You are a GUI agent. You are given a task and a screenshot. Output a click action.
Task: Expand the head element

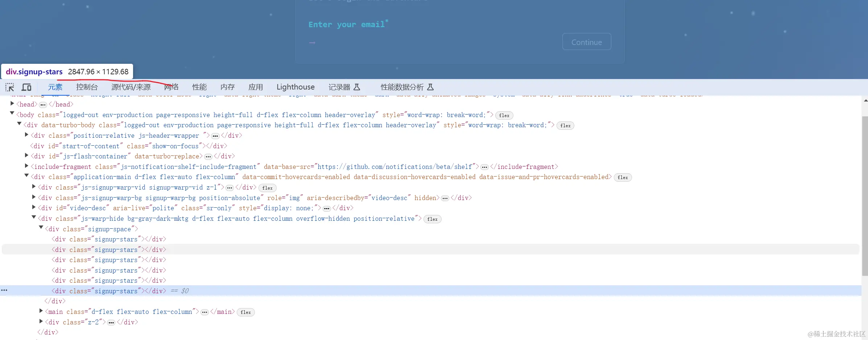pos(12,104)
